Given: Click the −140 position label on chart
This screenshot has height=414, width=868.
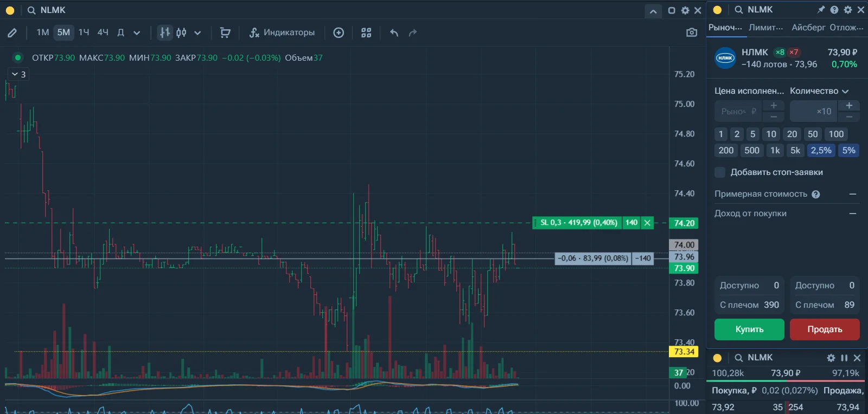Looking at the screenshot, I should [x=643, y=258].
